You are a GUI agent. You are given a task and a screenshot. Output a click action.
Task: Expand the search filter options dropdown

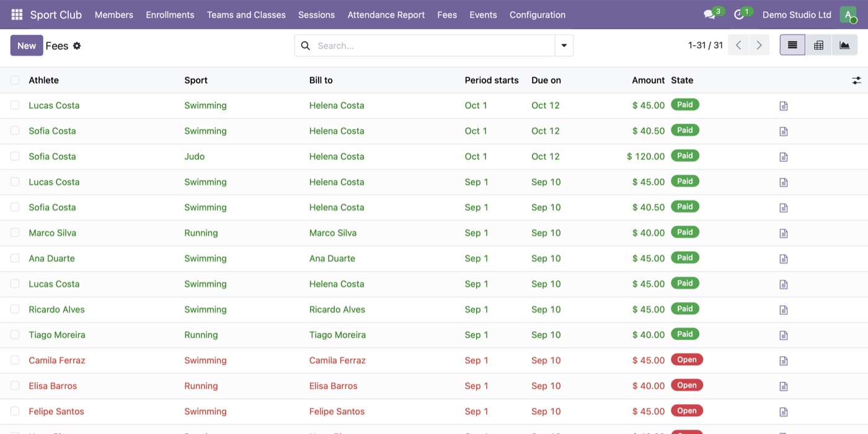tap(564, 45)
